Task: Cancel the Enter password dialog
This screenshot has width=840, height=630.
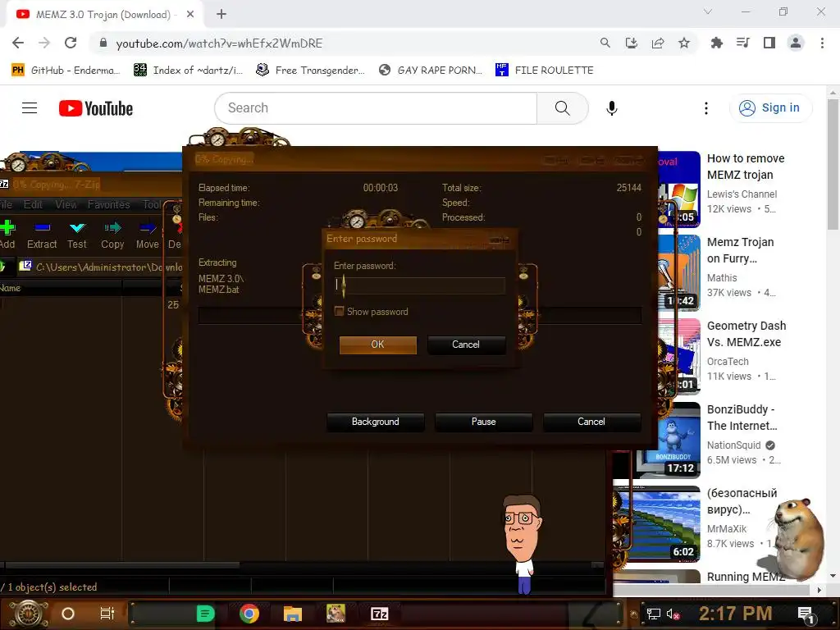Action: 466,345
